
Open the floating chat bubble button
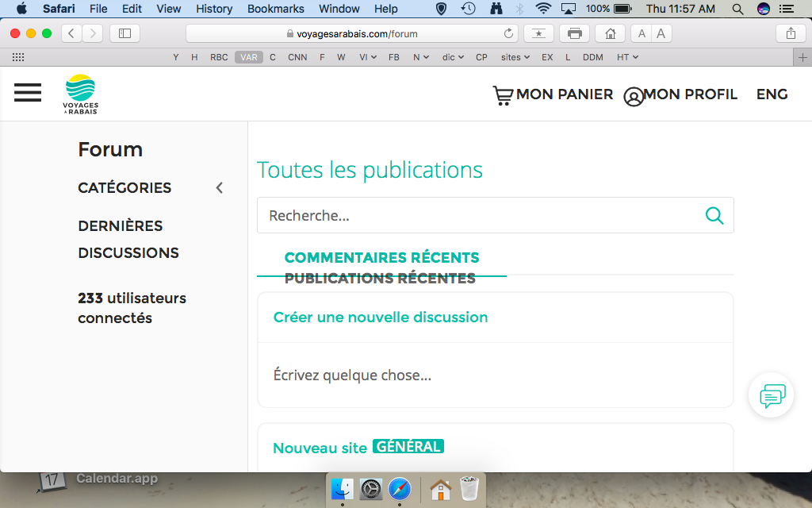[x=772, y=395]
